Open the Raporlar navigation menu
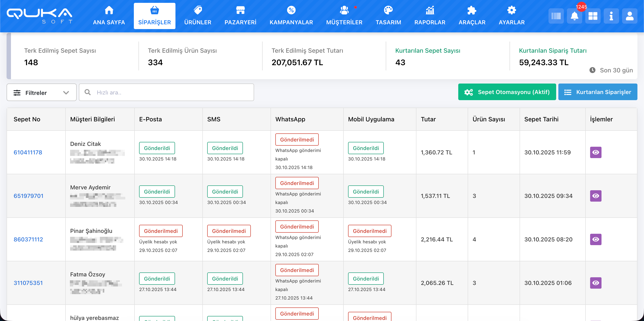This screenshot has width=644, height=321. (430, 16)
